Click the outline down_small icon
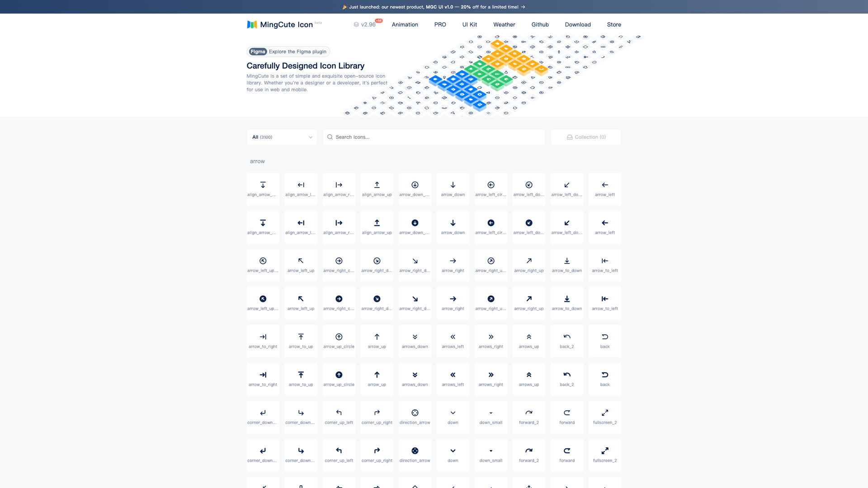 (491, 413)
